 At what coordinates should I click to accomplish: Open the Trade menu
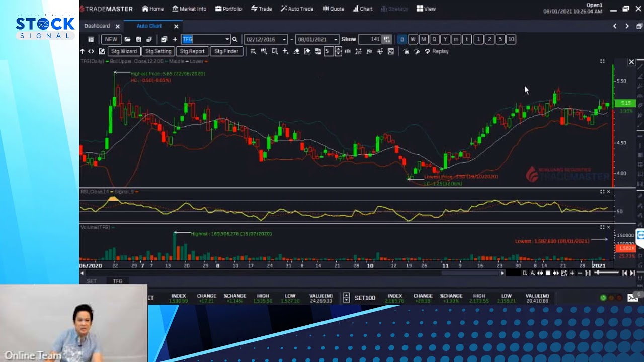(x=261, y=9)
